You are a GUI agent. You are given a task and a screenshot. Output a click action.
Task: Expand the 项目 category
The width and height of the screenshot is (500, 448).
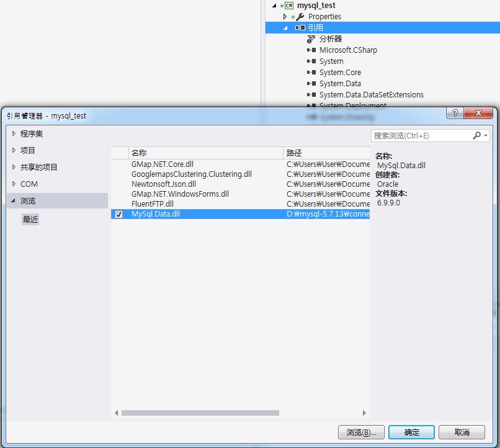pos(14,150)
